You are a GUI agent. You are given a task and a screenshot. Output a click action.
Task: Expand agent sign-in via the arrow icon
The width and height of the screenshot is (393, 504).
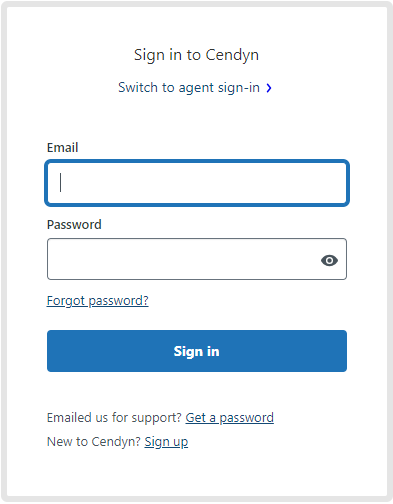pyautogui.click(x=269, y=88)
